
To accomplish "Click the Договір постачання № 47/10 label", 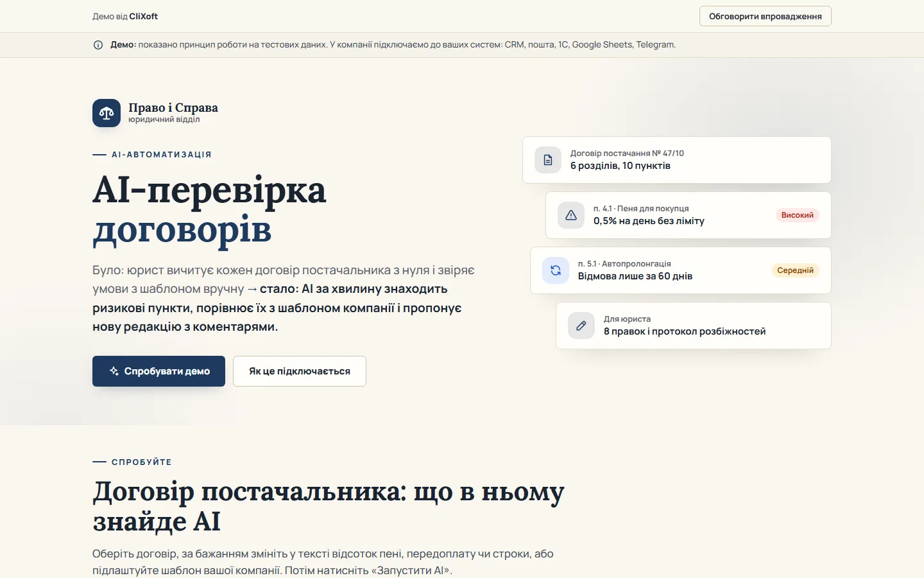I will coord(627,153).
